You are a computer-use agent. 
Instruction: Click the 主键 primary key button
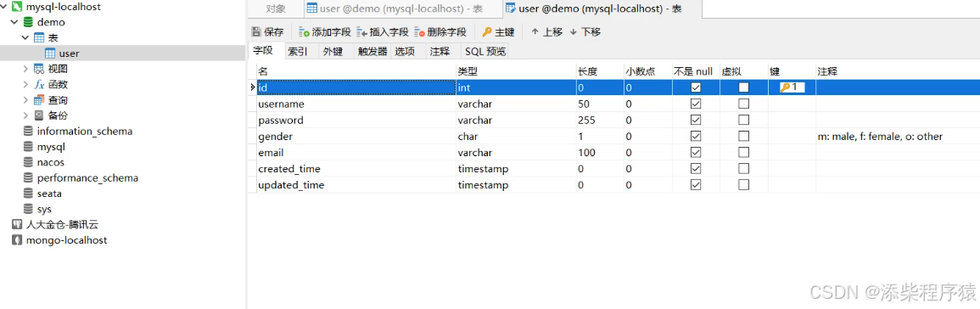point(498,32)
